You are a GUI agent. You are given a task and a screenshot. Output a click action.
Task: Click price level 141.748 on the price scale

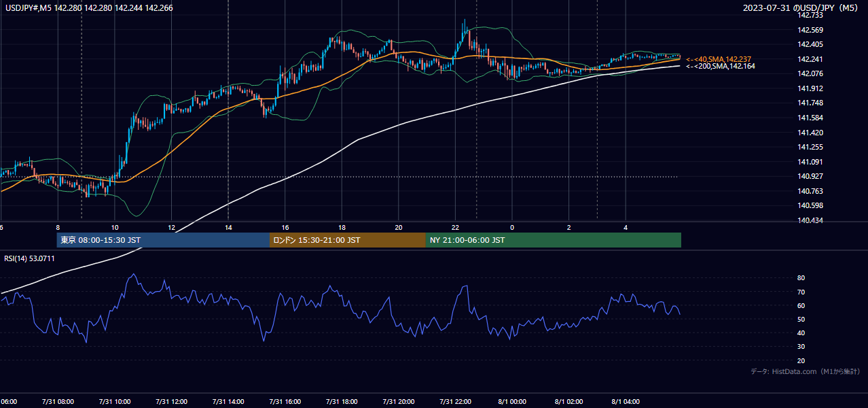point(811,103)
